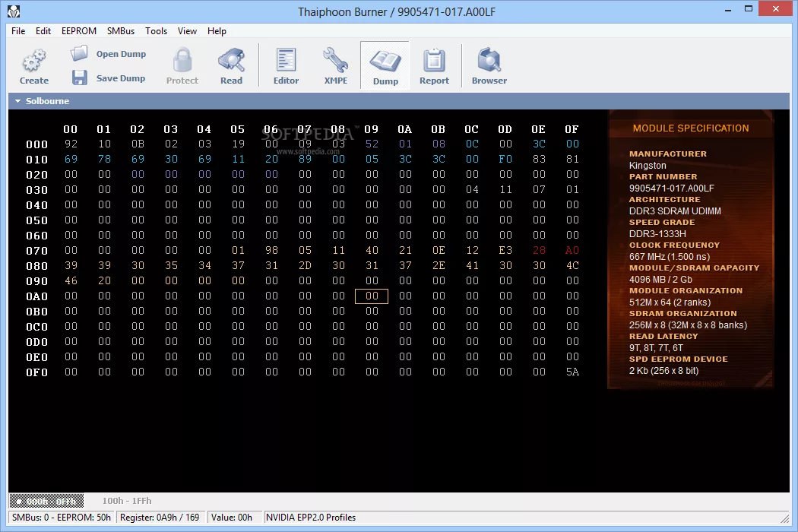Click the window resize grip in status bar
Viewport: 798px width, 532px height.
(784, 518)
